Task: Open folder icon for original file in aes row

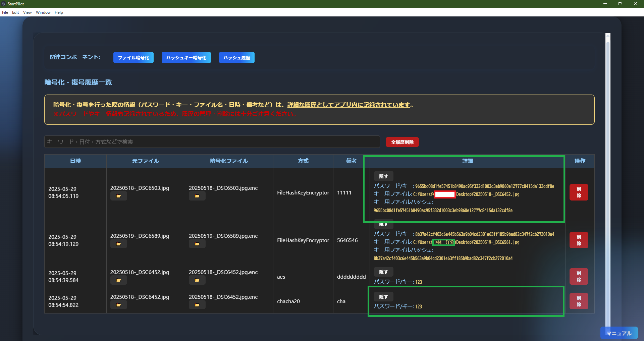Action: 119,280
